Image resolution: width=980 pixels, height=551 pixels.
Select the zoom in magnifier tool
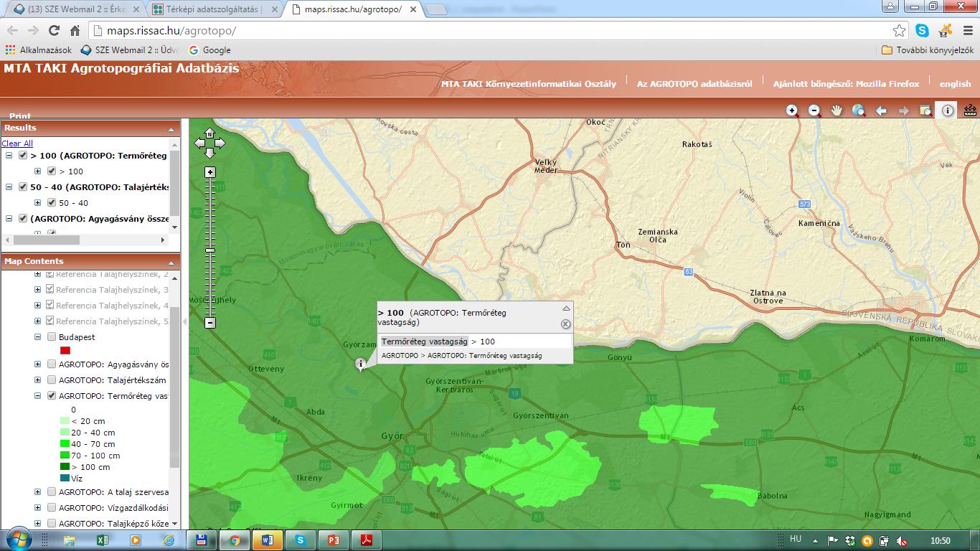793,110
